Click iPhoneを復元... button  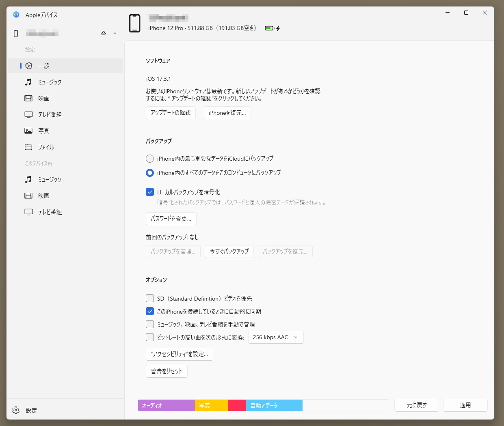pos(227,113)
